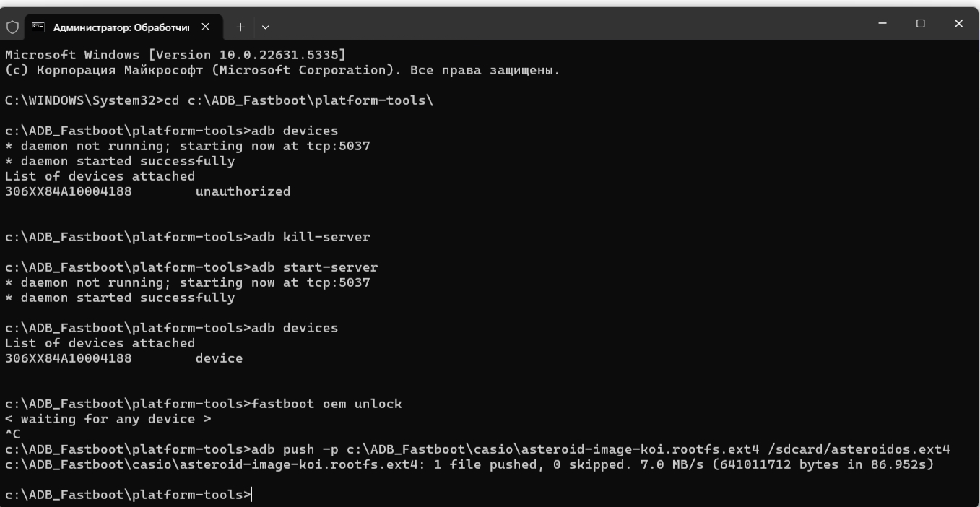The image size is (980, 507).
Task: Click the "adb kill-server" command text
Action: click(311, 237)
